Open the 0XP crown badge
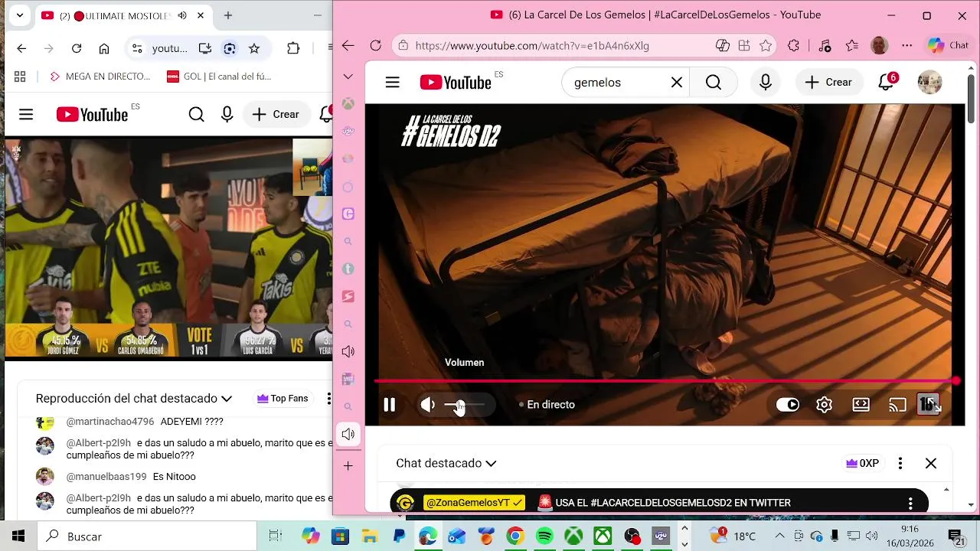Image resolution: width=980 pixels, height=551 pixels. click(x=862, y=463)
